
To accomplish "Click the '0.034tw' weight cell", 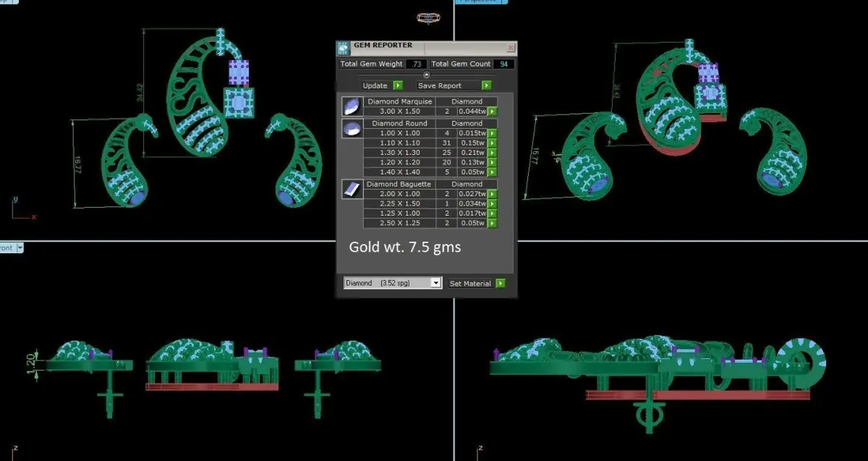I will click(x=473, y=204).
